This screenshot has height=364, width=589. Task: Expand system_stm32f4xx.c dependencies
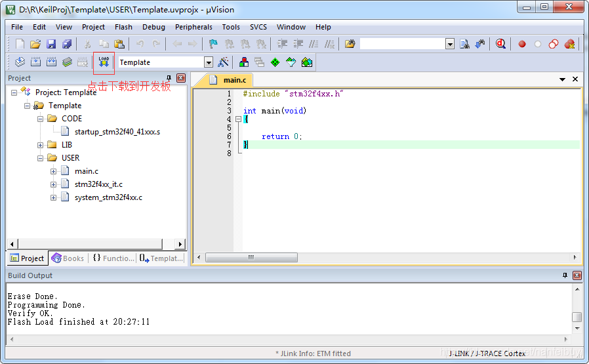(x=53, y=197)
